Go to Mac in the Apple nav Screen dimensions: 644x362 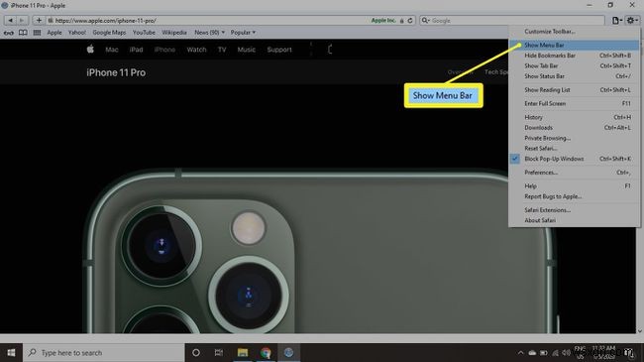click(112, 50)
